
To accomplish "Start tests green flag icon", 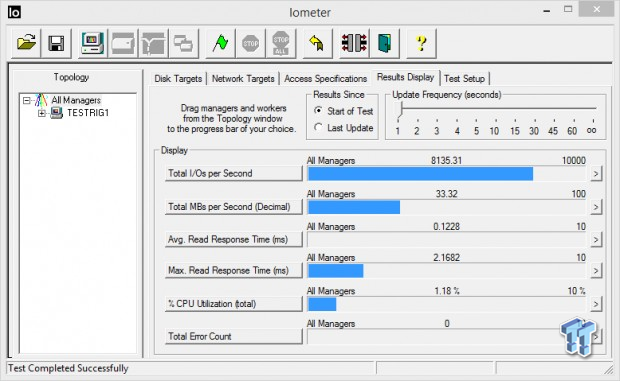I will 220,43.
